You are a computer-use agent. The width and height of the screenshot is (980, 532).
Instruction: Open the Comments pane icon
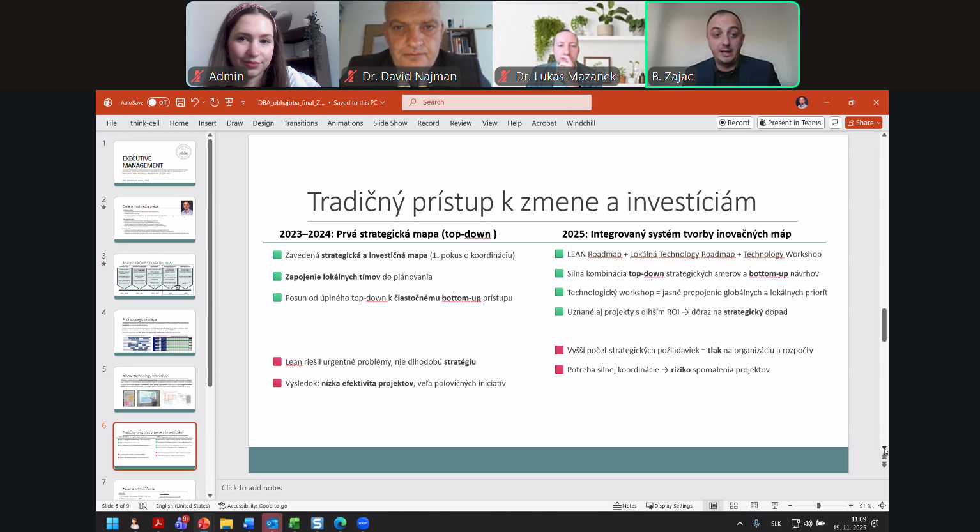tap(834, 123)
